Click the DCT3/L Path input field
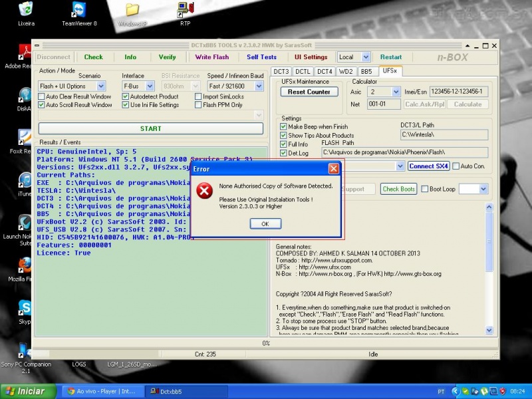The height and width of the screenshot is (399, 532). pyautogui.click(x=444, y=135)
